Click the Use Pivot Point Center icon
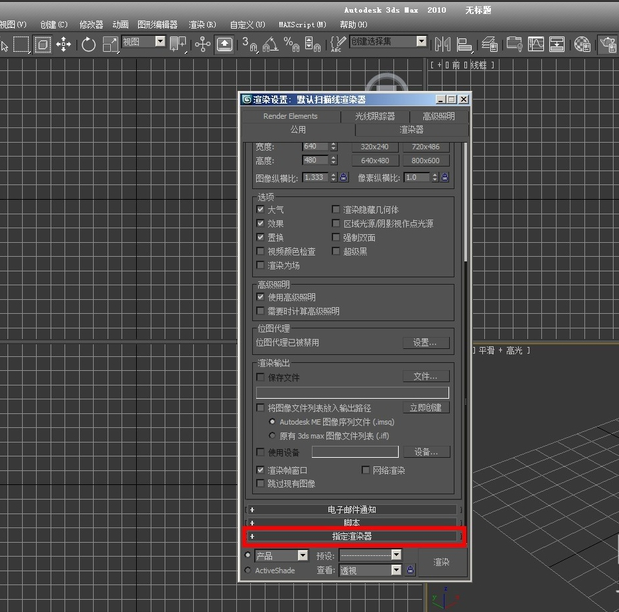The image size is (619, 612). [x=178, y=44]
